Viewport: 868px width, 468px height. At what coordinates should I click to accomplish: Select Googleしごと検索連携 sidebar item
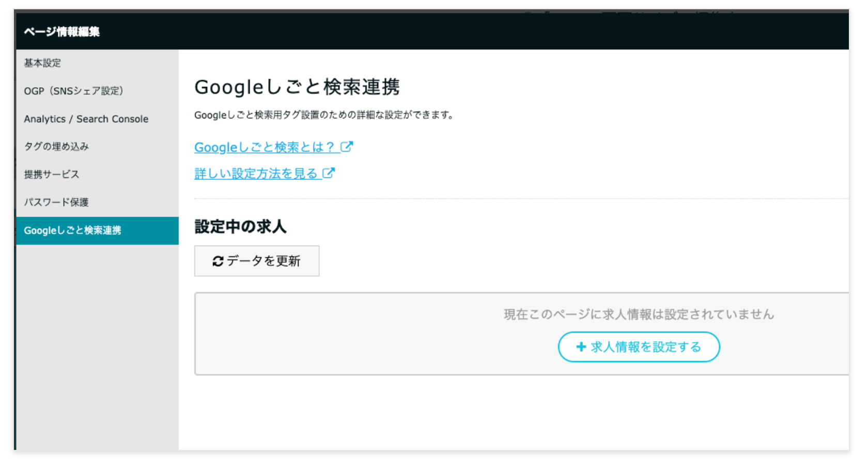point(97,231)
